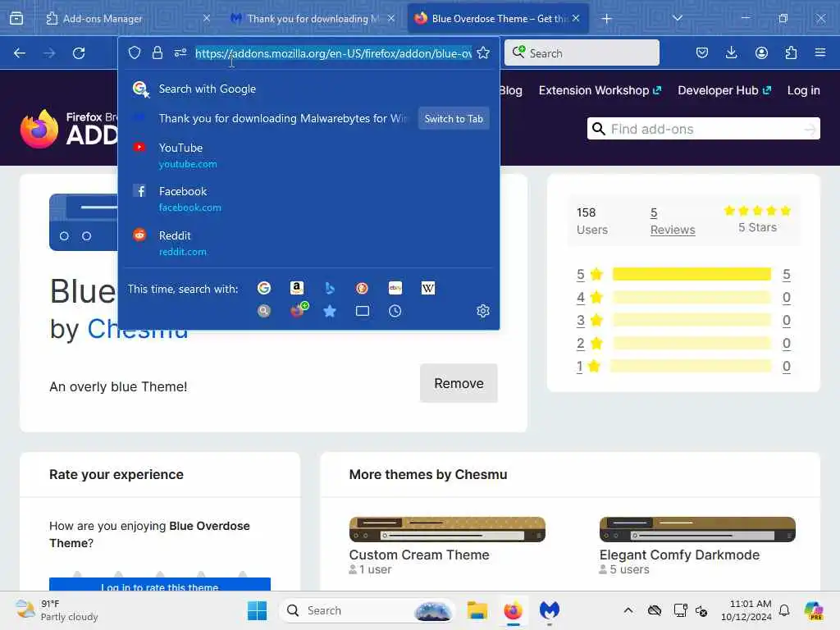840x630 pixels.
Task: Reload the current page
Action: tap(79, 53)
